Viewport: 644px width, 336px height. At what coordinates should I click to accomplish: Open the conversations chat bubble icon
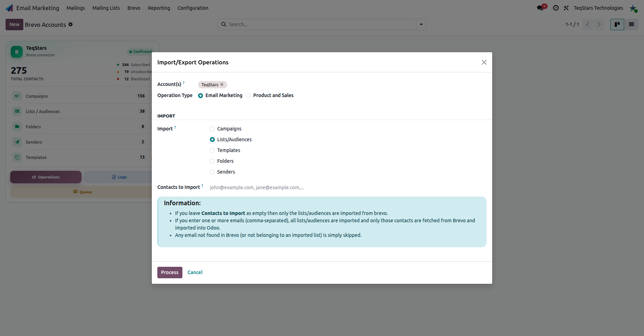[540, 8]
